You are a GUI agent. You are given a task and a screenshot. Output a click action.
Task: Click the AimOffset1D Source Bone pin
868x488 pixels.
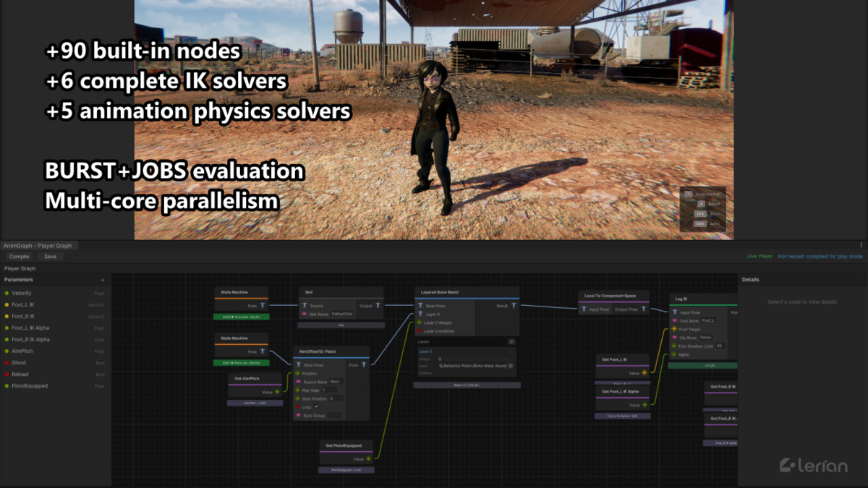298,382
